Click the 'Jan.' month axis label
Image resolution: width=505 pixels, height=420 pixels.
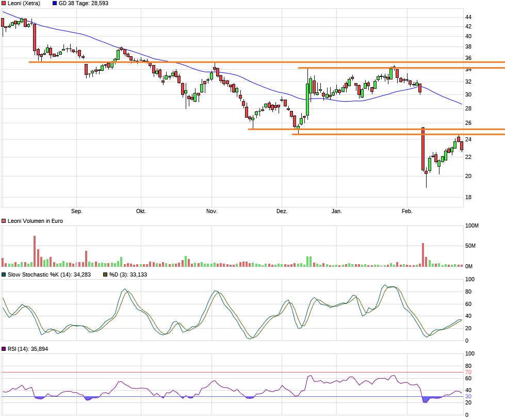tap(336, 211)
